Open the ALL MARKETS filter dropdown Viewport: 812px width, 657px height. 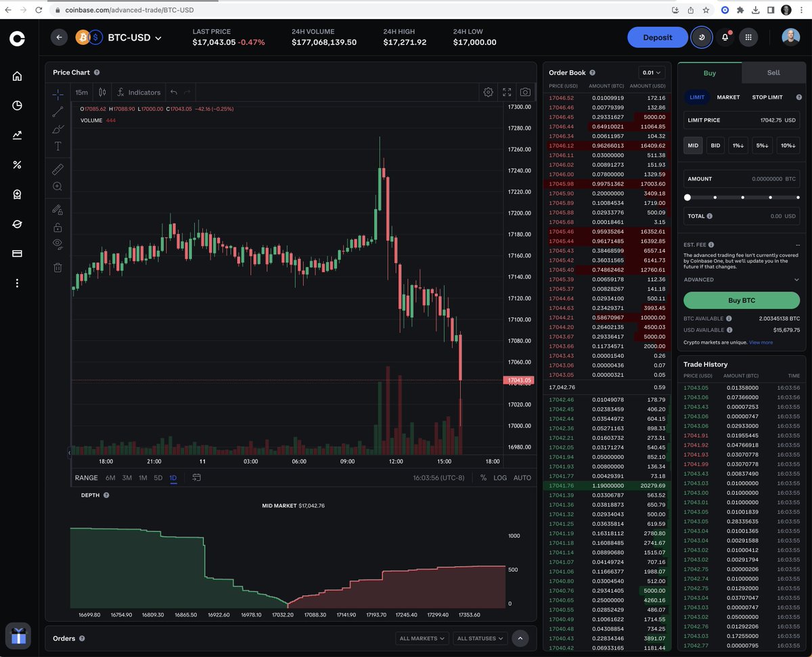coord(423,638)
